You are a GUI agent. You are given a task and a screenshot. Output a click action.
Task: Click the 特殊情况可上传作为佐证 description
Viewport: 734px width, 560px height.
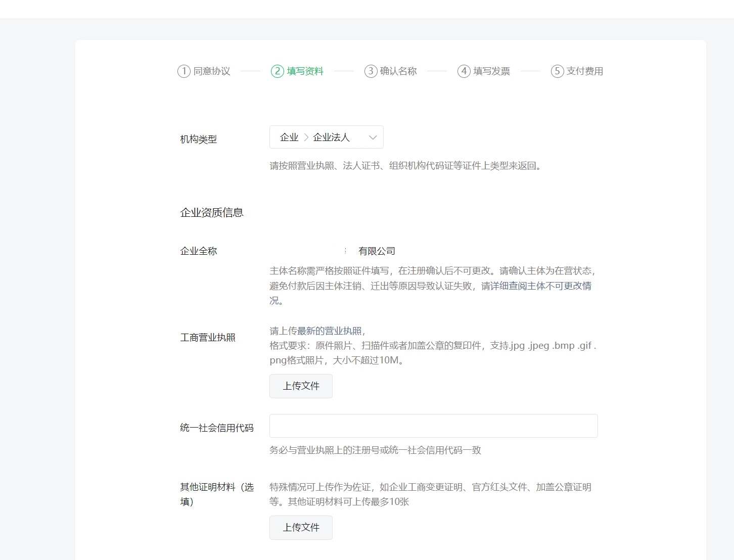click(430, 494)
